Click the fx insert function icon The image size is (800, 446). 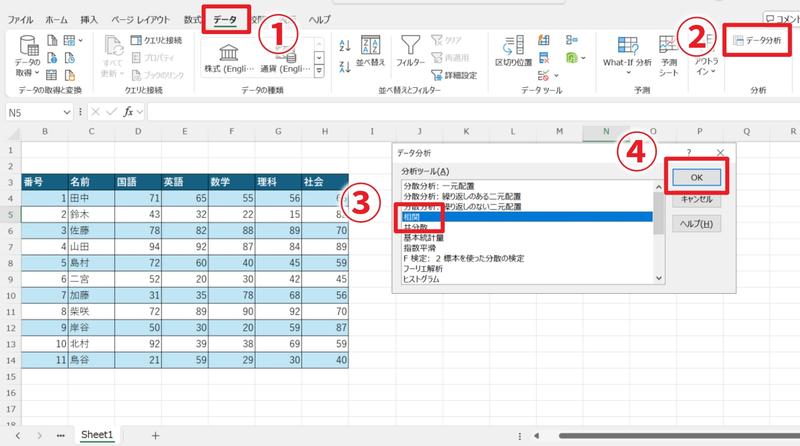[x=128, y=112]
